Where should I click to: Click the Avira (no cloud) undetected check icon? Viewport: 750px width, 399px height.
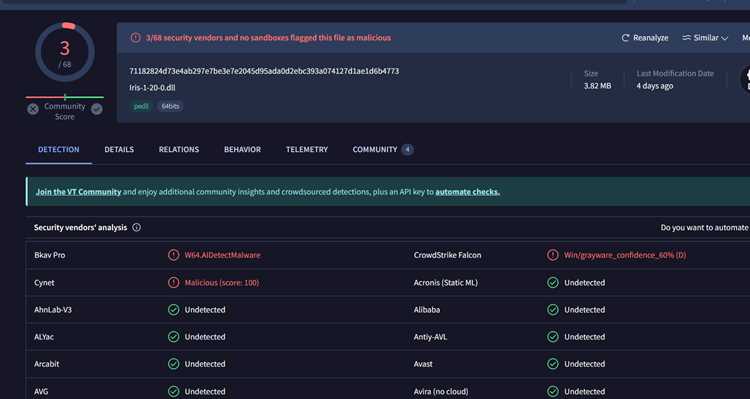coord(552,391)
